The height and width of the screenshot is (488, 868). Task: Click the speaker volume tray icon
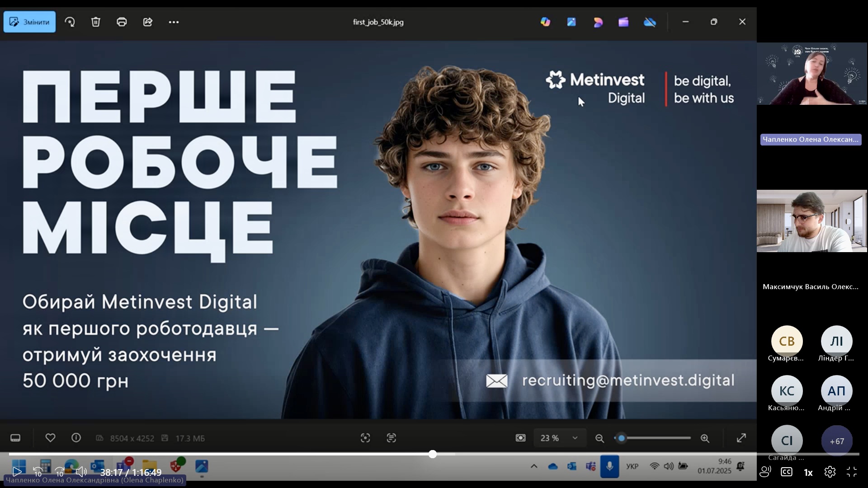[x=669, y=466]
